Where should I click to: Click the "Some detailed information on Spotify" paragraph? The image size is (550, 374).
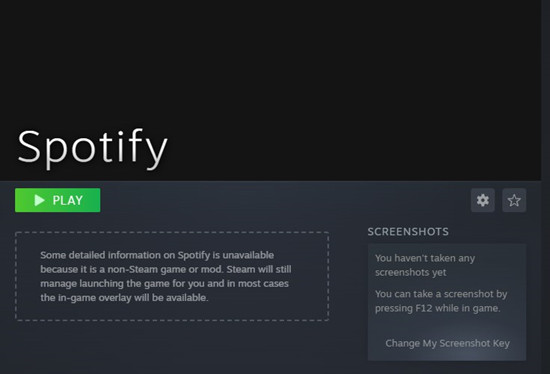(x=166, y=276)
